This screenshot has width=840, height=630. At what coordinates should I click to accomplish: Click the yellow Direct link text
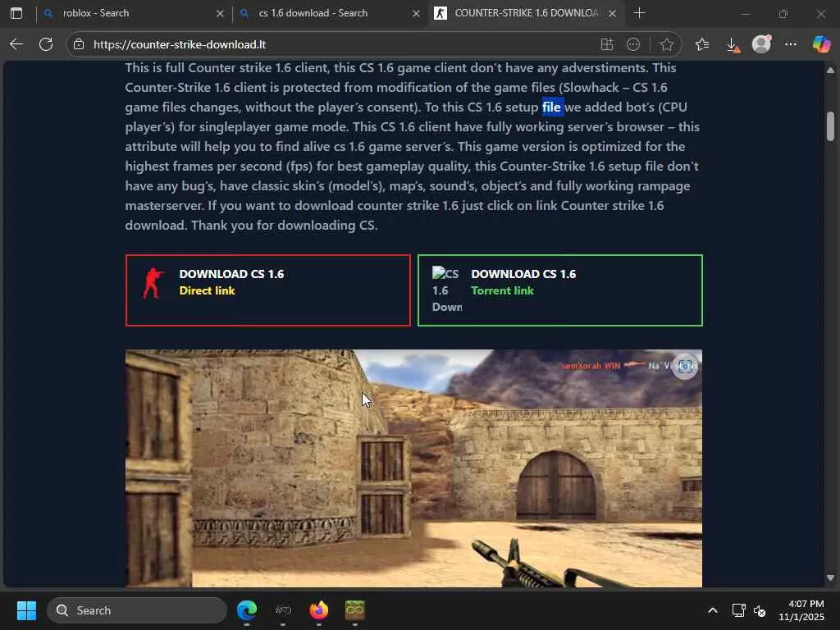pos(207,290)
